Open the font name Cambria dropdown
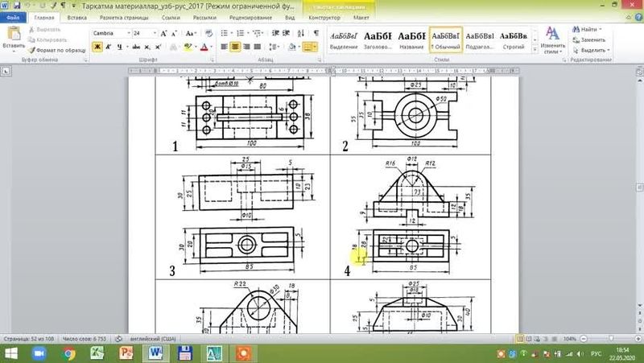Screen dimensions: 644x363 tap(129, 33)
